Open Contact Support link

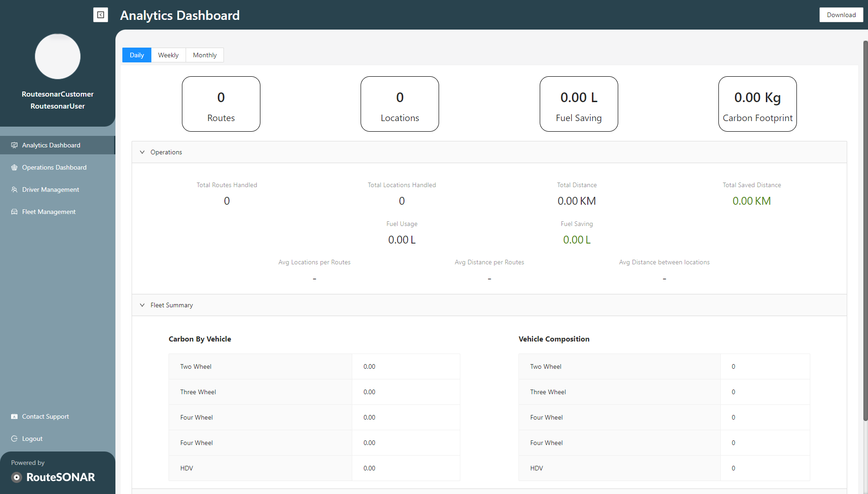point(57,416)
